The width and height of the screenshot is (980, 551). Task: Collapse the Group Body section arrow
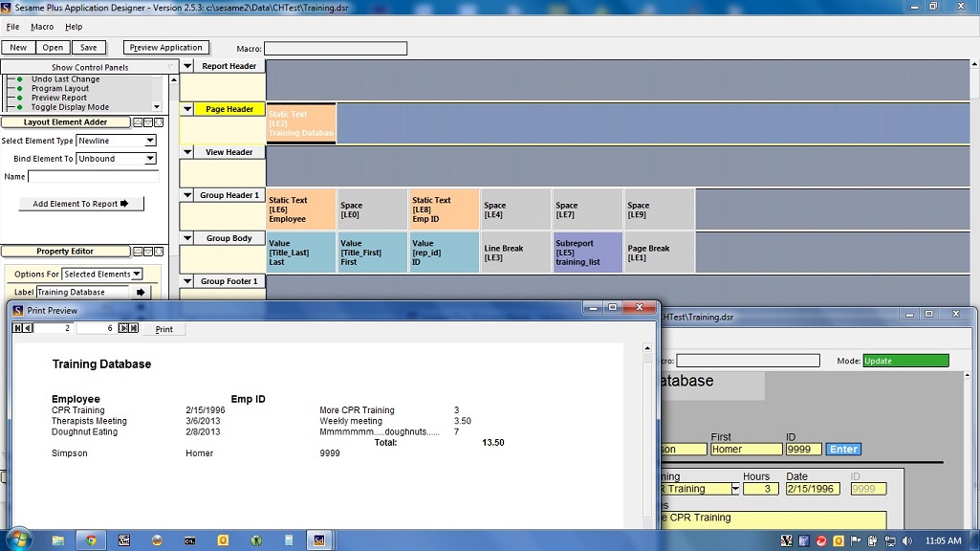(x=186, y=238)
